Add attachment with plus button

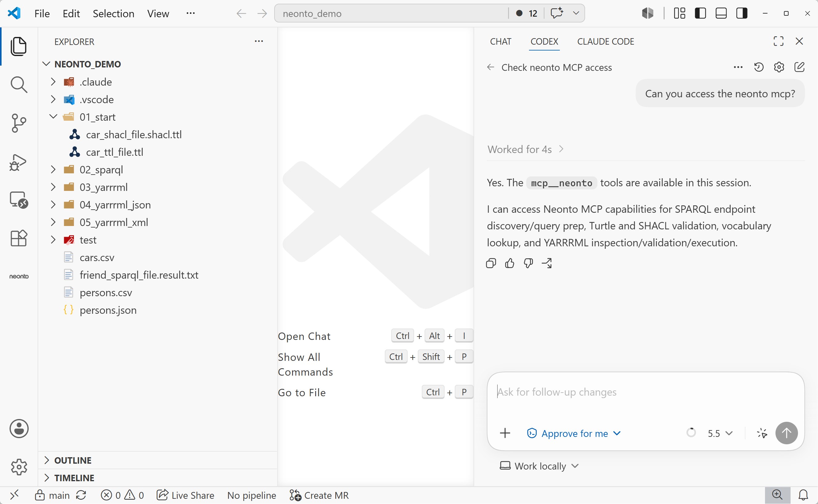click(505, 433)
